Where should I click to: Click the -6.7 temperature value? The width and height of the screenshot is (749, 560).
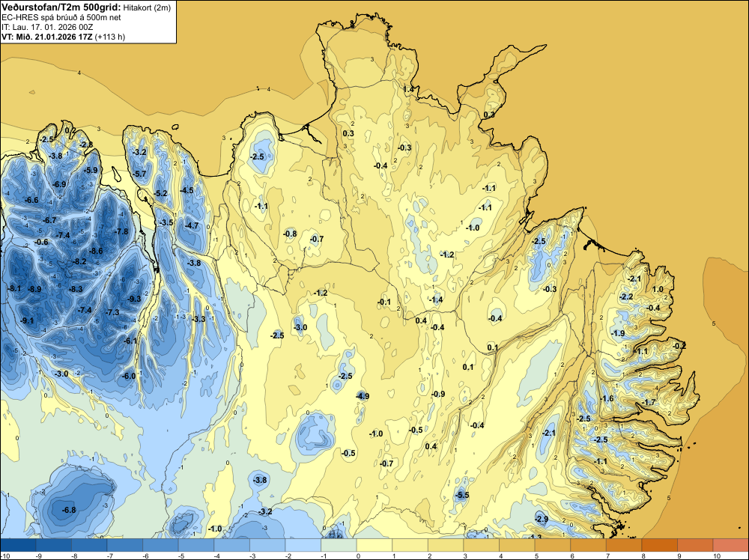(x=49, y=220)
